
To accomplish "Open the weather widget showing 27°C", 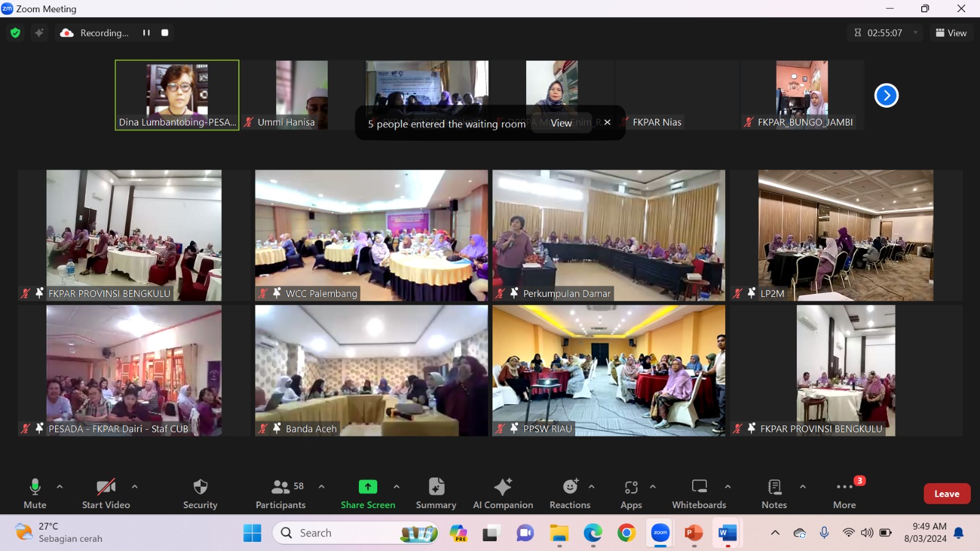I will pyautogui.click(x=59, y=533).
